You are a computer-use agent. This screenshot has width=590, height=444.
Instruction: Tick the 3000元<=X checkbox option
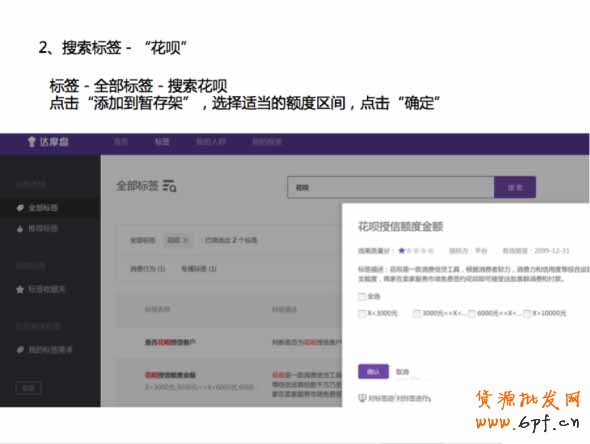pos(417,313)
